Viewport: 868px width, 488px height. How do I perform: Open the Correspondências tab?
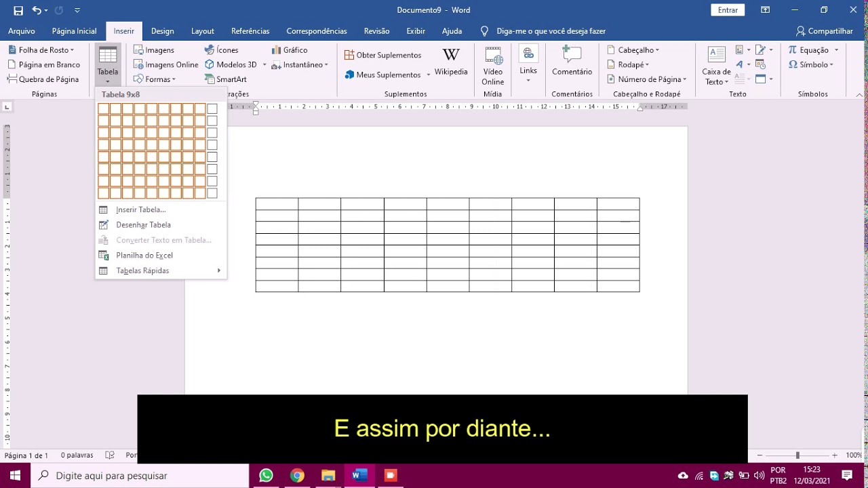coord(317,31)
